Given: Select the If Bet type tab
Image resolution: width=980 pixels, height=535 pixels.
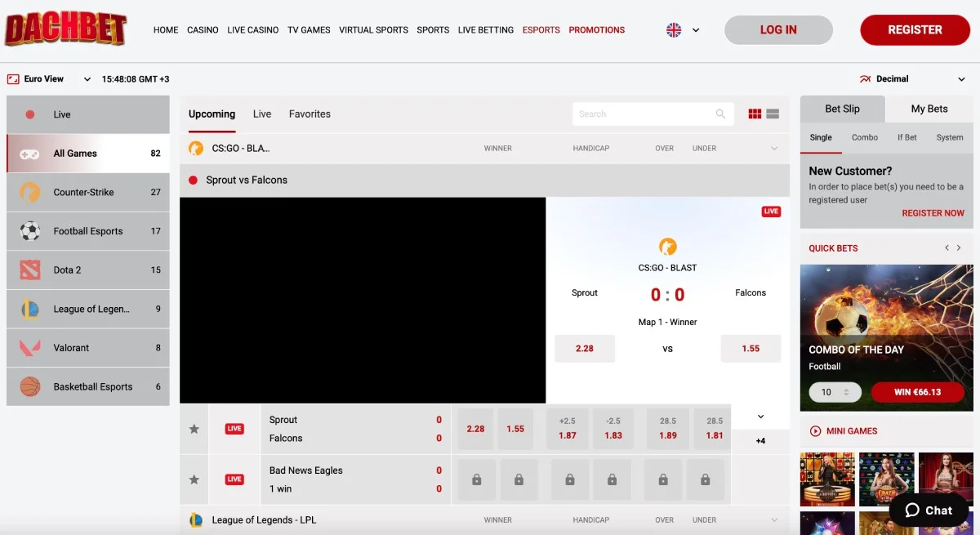Looking at the screenshot, I should pyautogui.click(x=907, y=137).
